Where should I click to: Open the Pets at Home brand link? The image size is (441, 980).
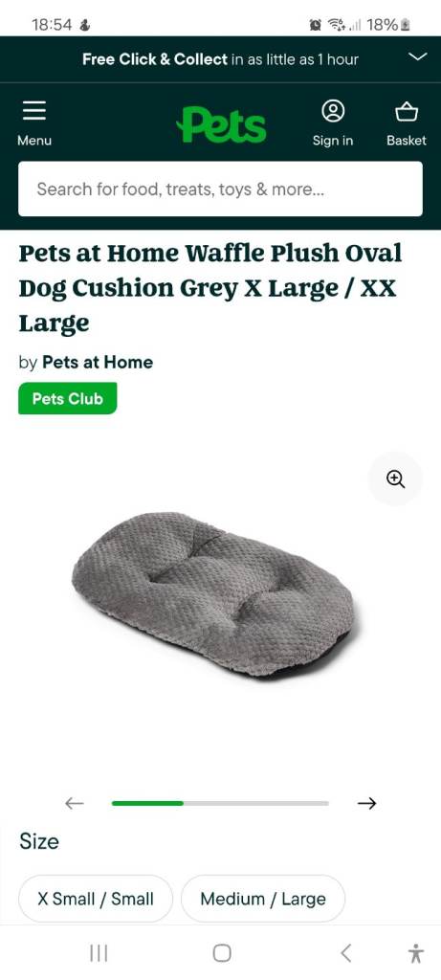pyautogui.click(x=98, y=363)
